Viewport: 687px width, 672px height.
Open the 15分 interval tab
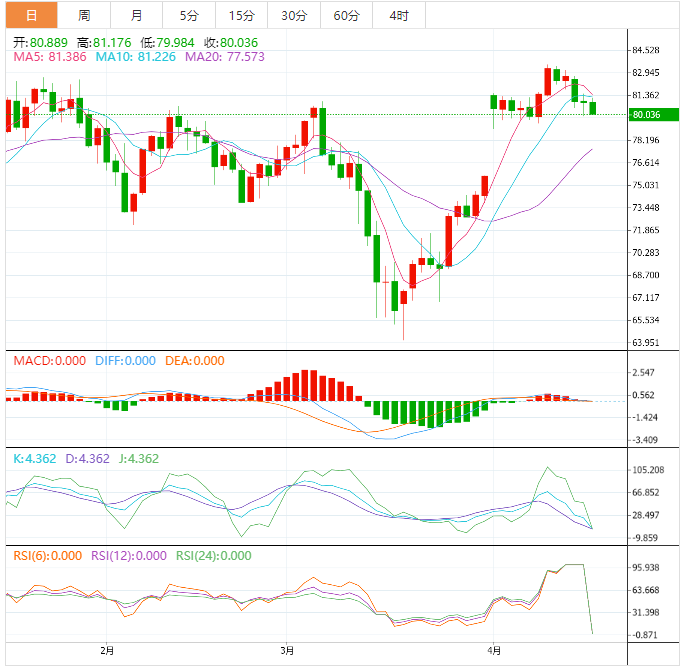[242, 15]
